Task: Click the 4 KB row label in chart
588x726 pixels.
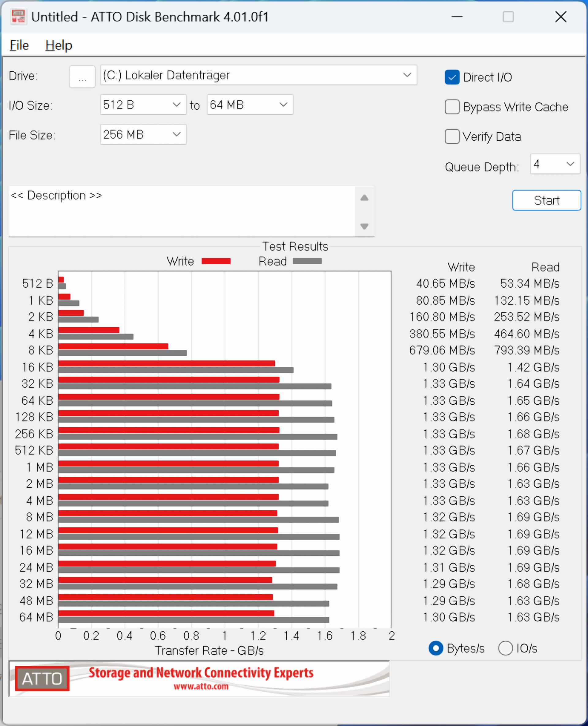Action: click(x=41, y=334)
